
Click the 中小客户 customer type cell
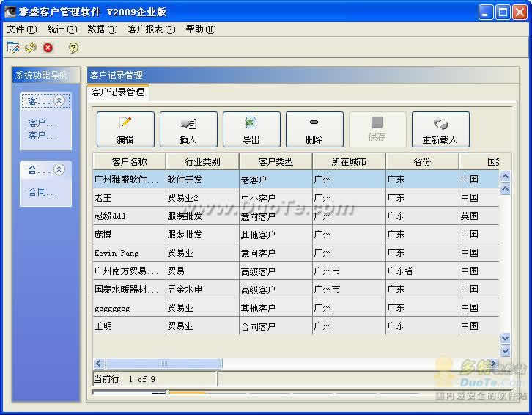276,198
